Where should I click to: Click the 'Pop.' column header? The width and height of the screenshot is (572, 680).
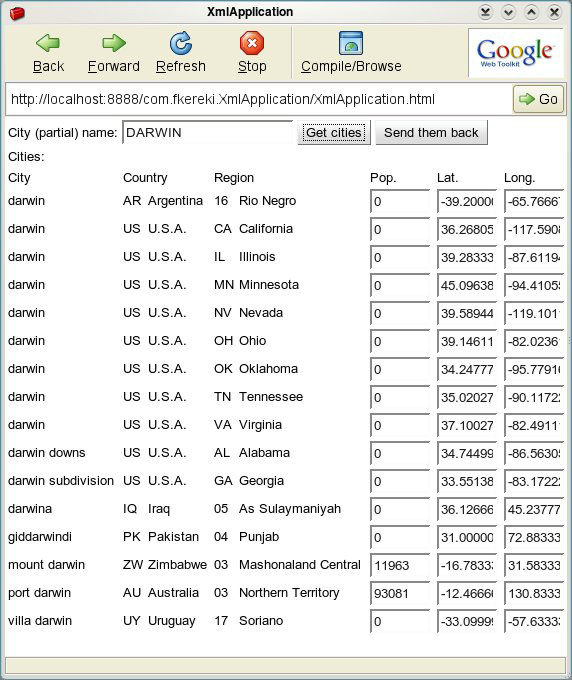tap(383, 178)
